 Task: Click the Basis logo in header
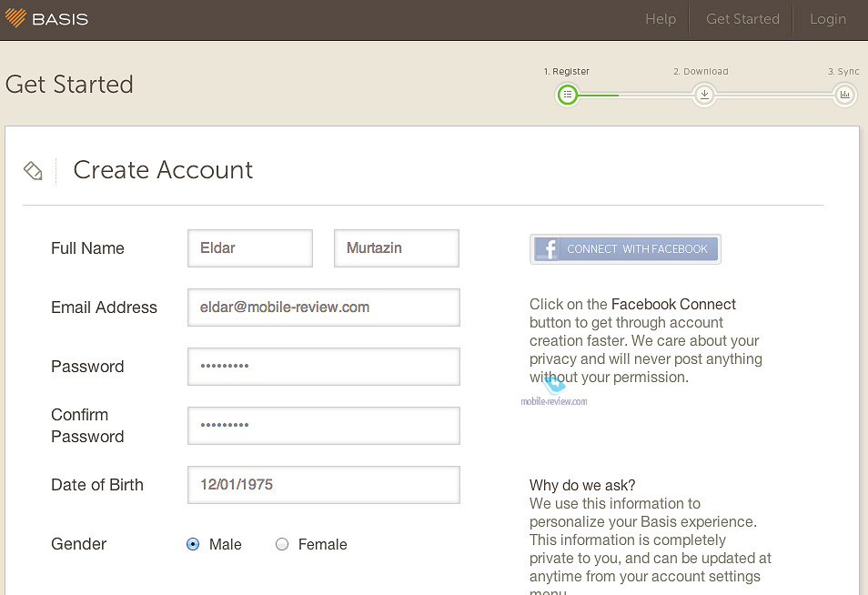(46, 19)
